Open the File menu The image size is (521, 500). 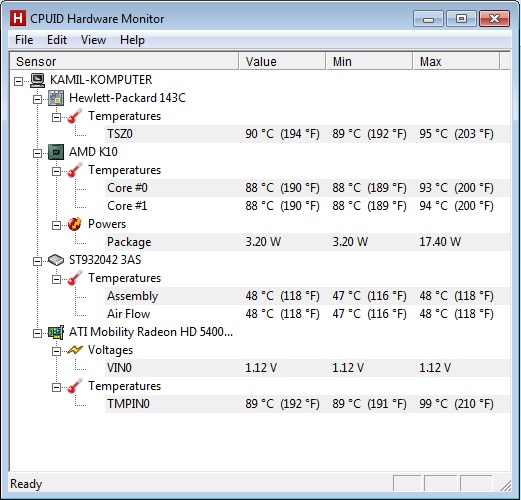tap(24, 40)
